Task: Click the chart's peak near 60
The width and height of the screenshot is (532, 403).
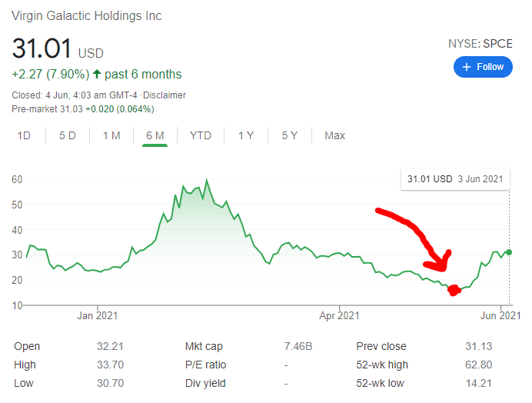Action: pyautogui.click(x=207, y=180)
